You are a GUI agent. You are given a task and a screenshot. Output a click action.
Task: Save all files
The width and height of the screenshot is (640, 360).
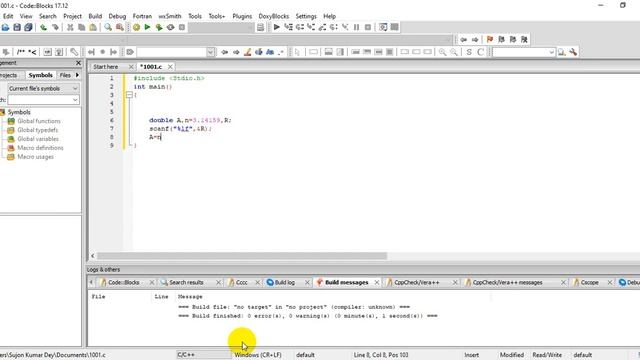28,27
